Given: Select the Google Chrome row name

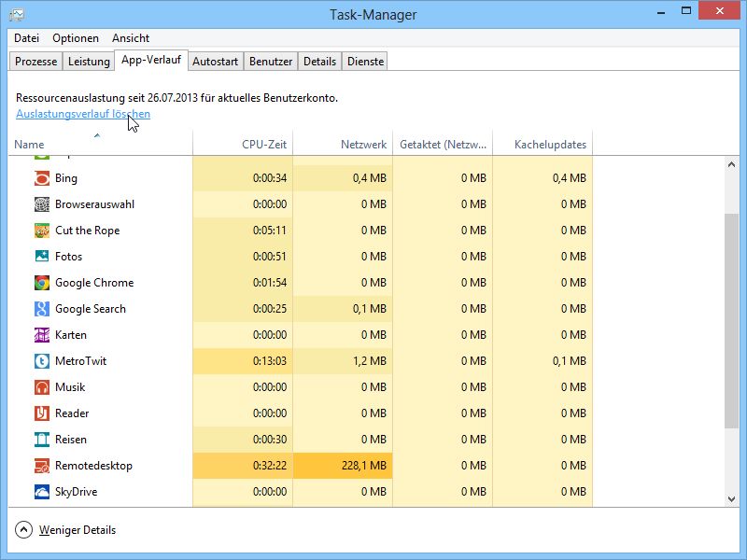Looking at the screenshot, I should click(94, 283).
